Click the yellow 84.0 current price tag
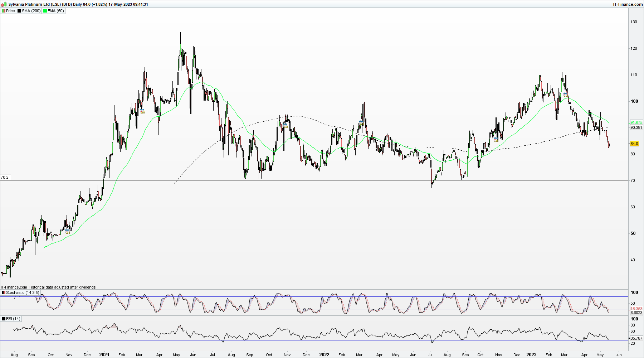Screen dimensions: 644x358 coord(634,144)
